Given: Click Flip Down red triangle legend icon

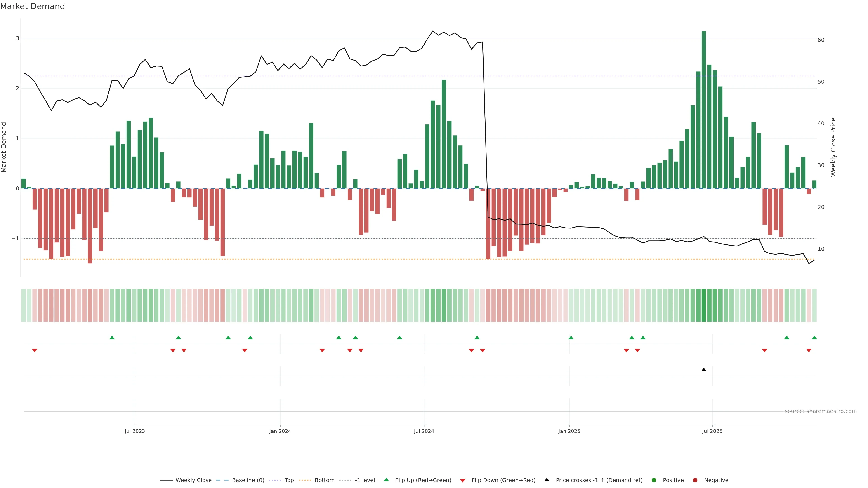Looking at the screenshot, I should [x=463, y=481].
